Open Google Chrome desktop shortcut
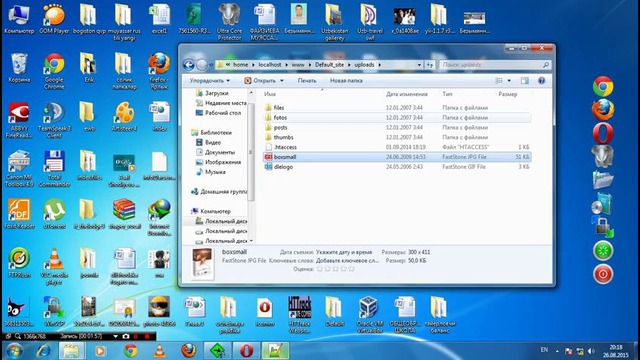 tap(54, 71)
